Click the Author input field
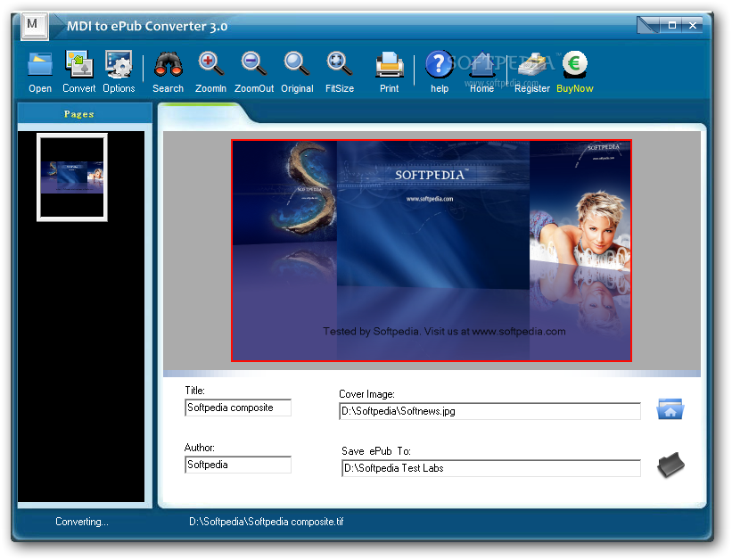732x560 pixels. [238, 465]
